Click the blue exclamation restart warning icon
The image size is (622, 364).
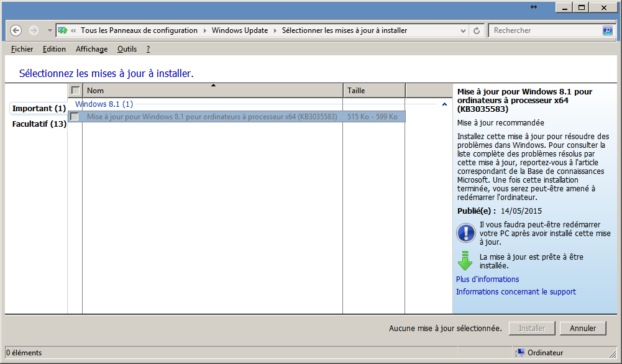(x=465, y=233)
